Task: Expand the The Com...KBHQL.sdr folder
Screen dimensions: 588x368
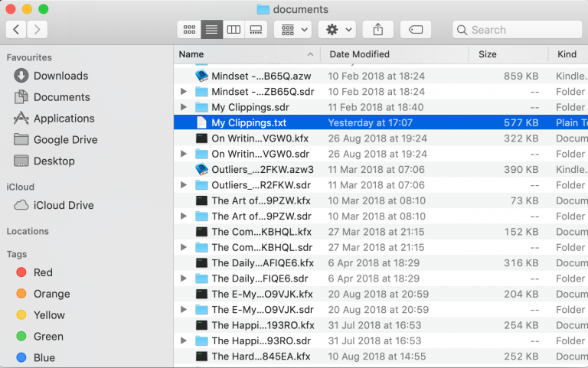Action: (x=184, y=247)
